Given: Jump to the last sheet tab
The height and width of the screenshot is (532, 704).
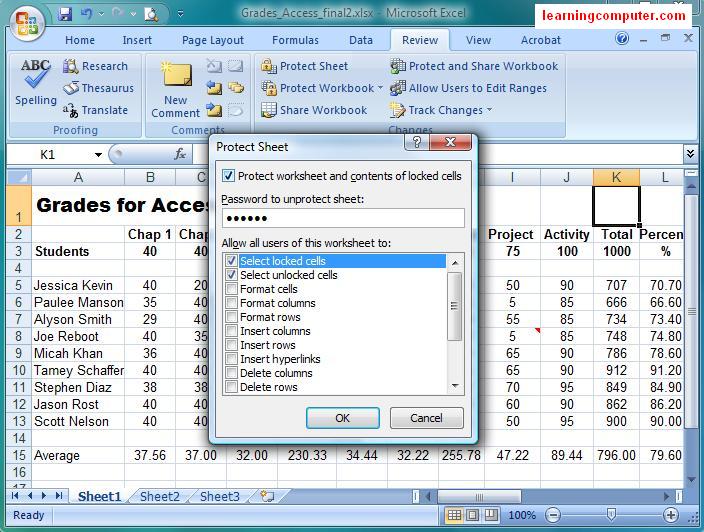Looking at the screenshot, I should (59, 496).
